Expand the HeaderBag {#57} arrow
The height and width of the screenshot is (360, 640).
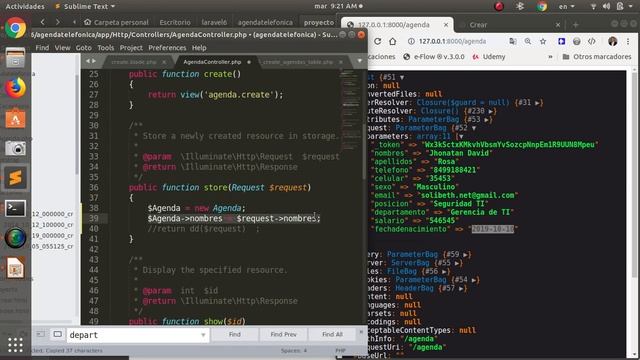tap(461, 288)
